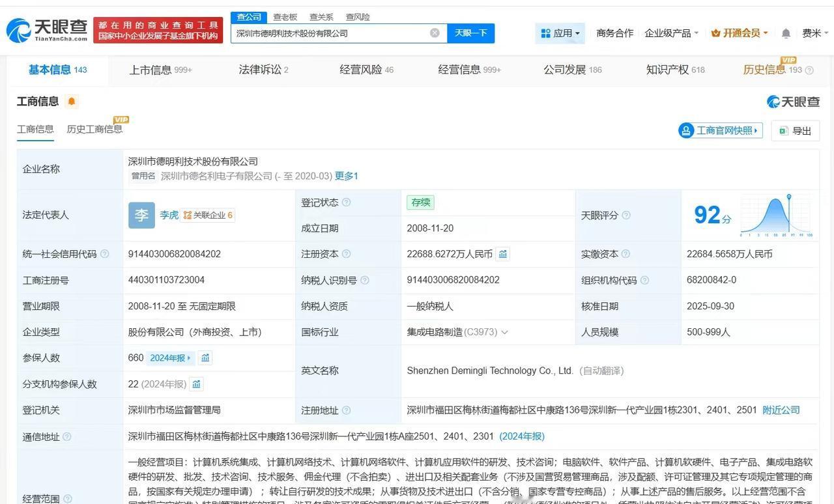
Task: Click help icon beside 注册资本 label
Action: (347, 254)
